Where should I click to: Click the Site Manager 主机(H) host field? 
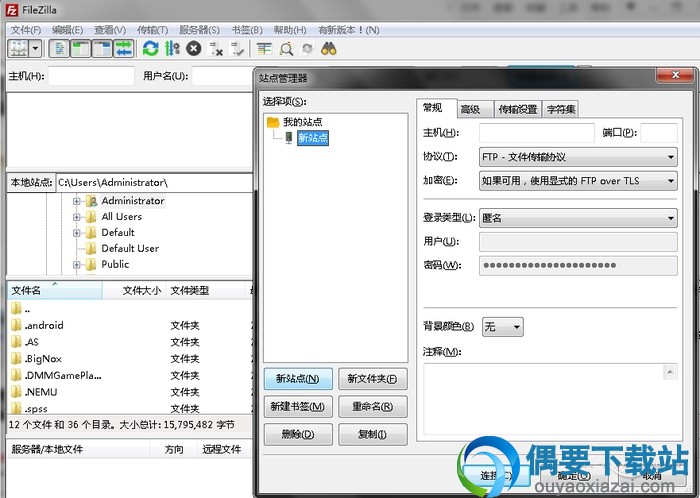[x=537, y=133]
